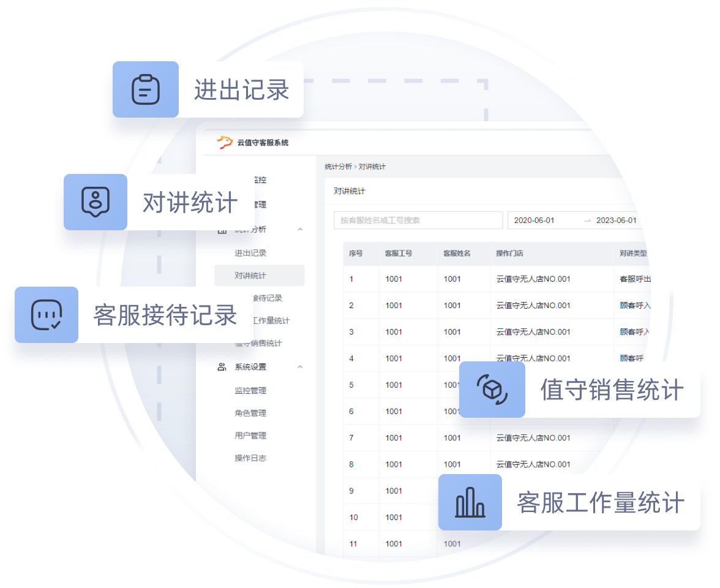
Task: Select the 对讲统计 headset badge icon
Action: (x=96, y=202)
